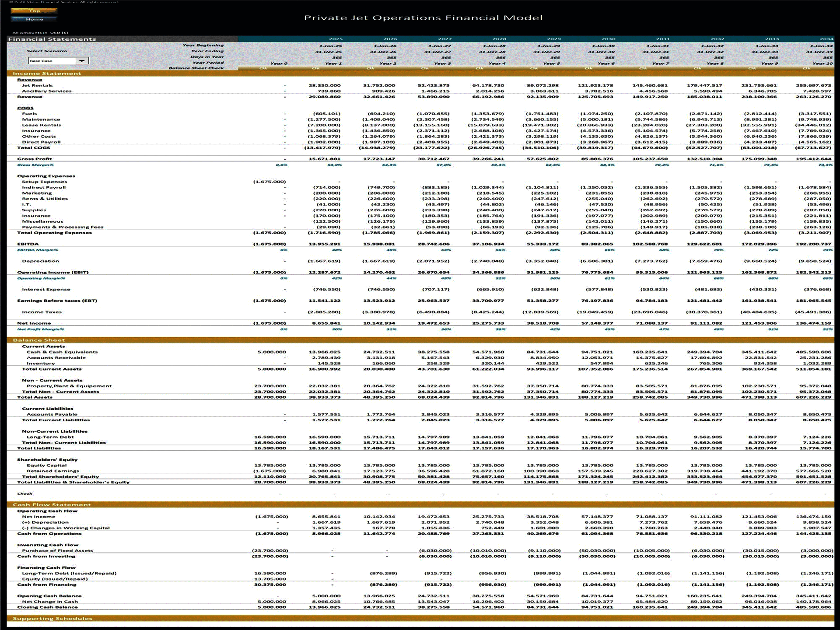Click the Balance Sheet section header
This screenshot has height=630, width=840.
tap(38, 340)
